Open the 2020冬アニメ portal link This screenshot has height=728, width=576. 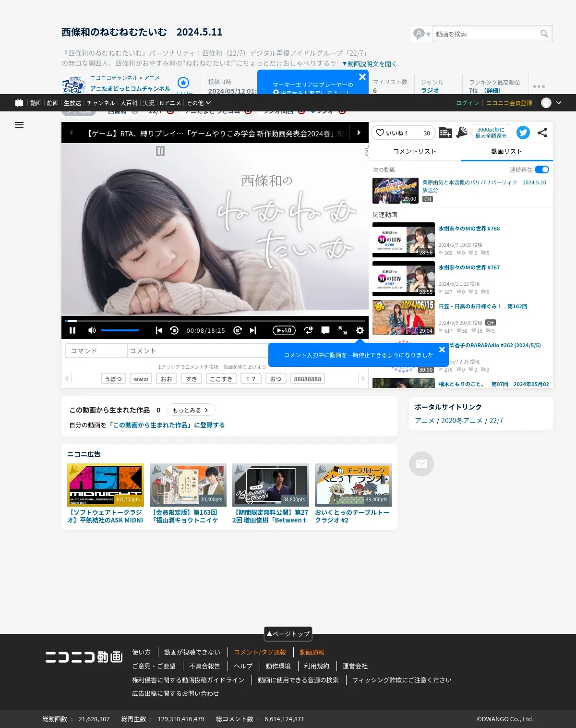point(462,421)
